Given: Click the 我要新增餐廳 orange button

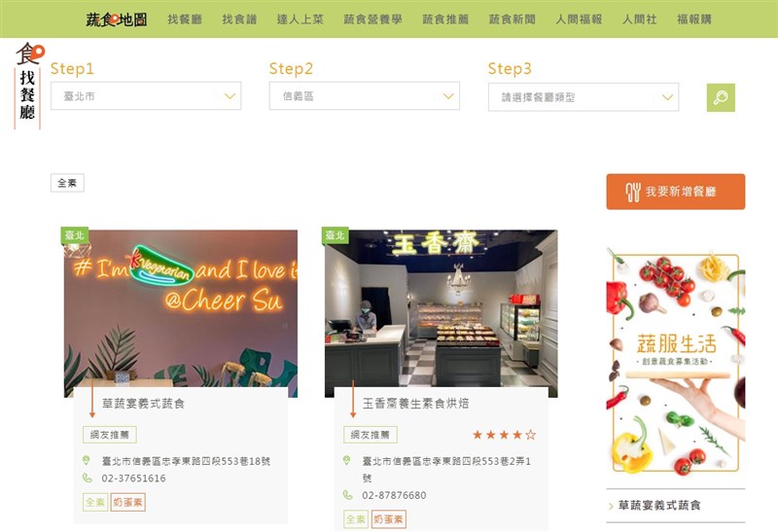Looking at the screenshot, I should click(675, 192).
